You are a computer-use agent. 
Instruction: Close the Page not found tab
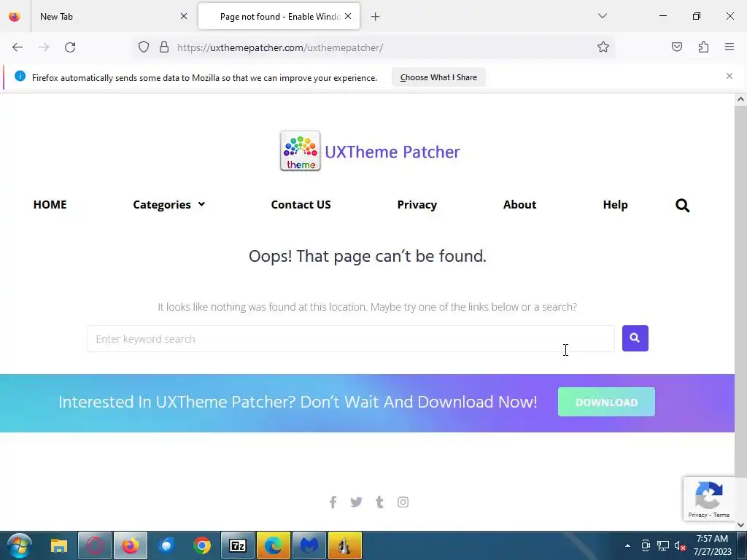pos(348,16)
